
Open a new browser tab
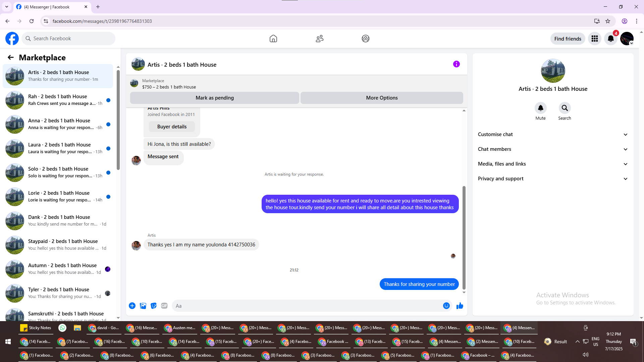coord(98,7)
